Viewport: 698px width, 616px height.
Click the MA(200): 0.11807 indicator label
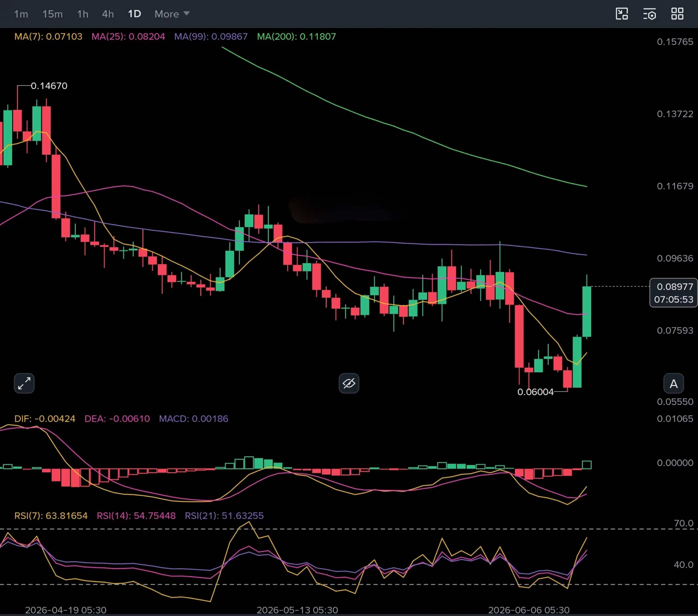pos(296,37)
